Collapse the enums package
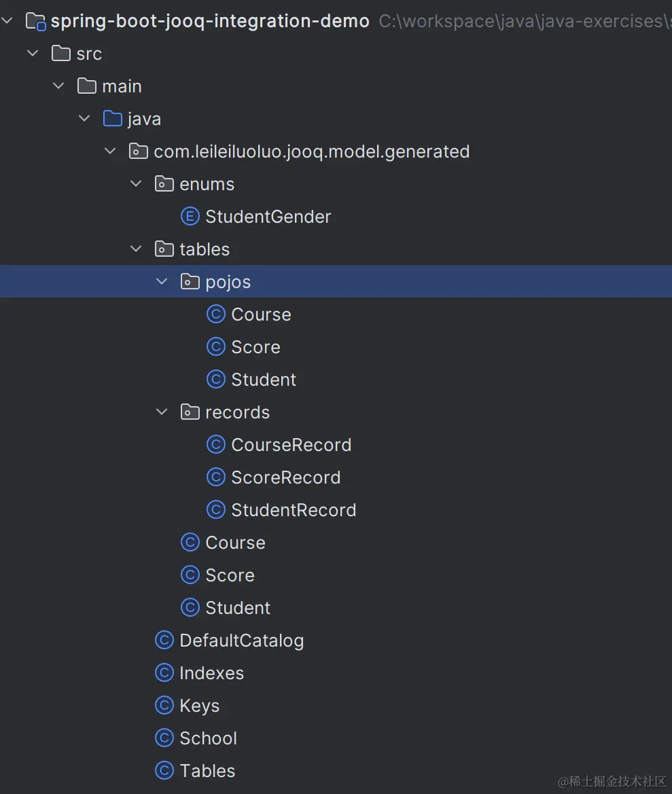The height and width of the screenshot is (794, 672). tap(136, 184)
